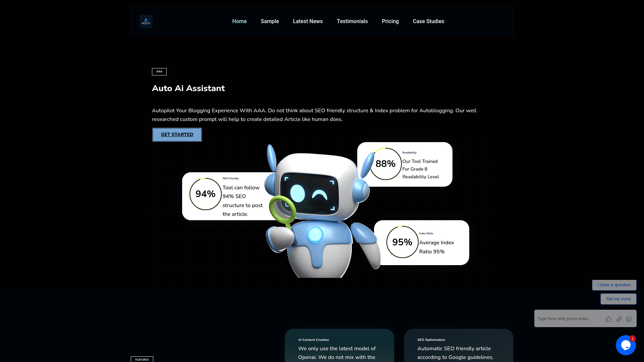
Task: Click the chat input text field
Action: pyautogui.click(x=569, y=318)
